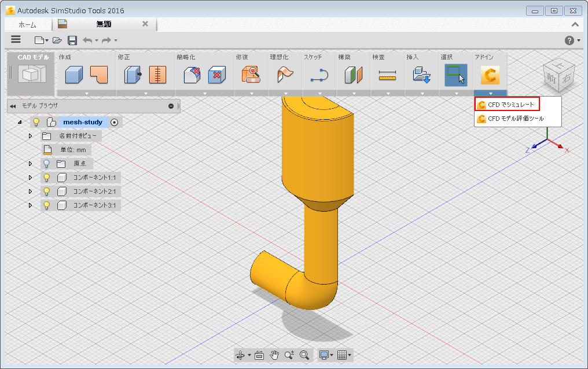Image resolution: width=588 pixels, height=369 pixels.
Task: Open the display settings monitor icon
Action: (x=324, y=355)
